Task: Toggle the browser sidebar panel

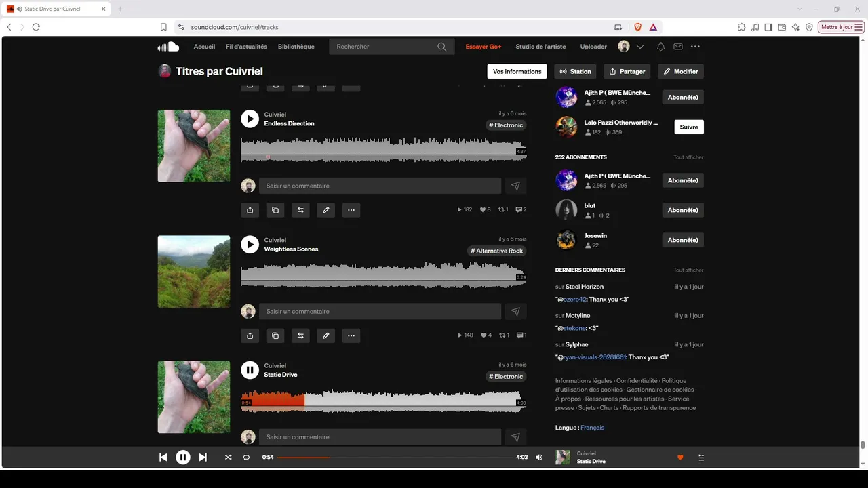Action: pyautogui.click(x=768, y=27)
